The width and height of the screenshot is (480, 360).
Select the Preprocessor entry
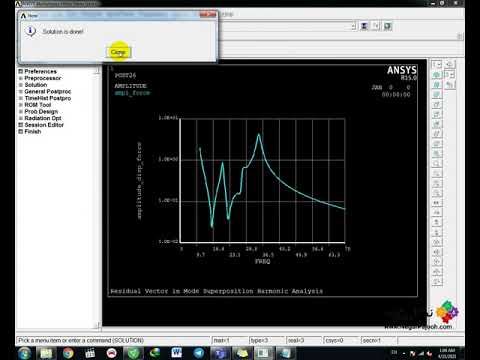click(x=43, y=78)
